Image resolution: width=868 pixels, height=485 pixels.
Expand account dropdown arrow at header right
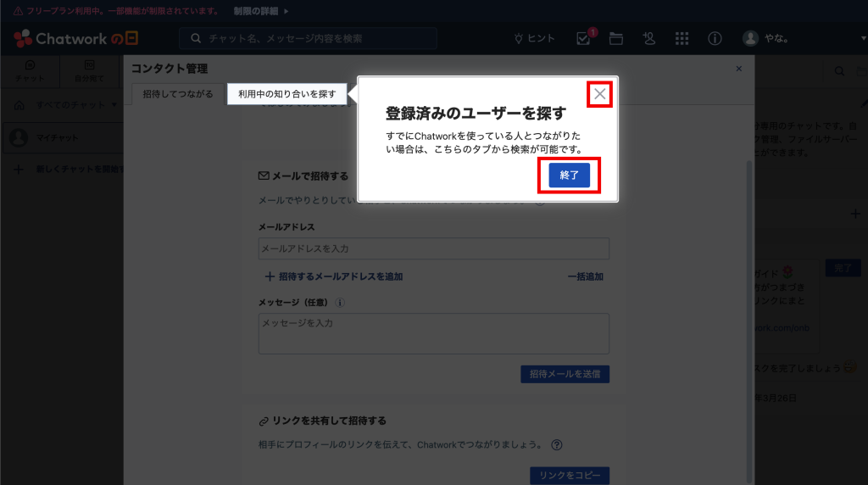pos(863,38)
